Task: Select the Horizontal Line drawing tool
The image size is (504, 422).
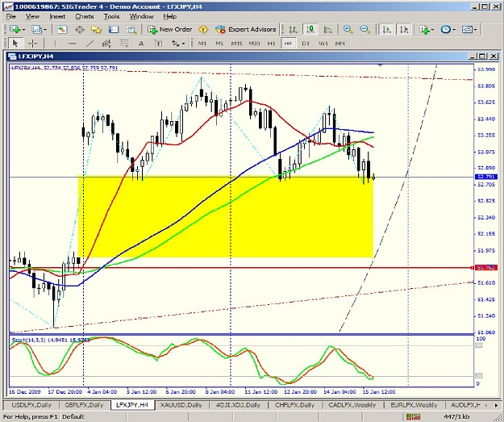Action: 73,43
